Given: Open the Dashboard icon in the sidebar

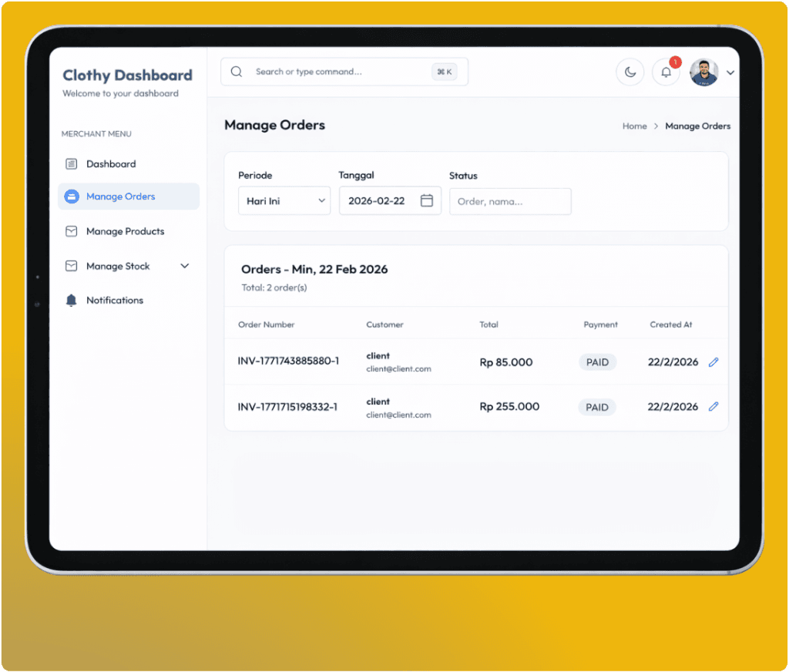Looking at the screenshot, I should (72, 163).
